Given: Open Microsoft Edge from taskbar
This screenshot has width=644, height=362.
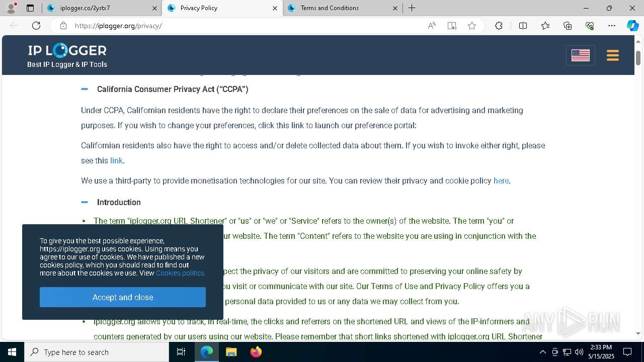Looking at the screenshot, I should pyautogui.click(x=207, y=352).
